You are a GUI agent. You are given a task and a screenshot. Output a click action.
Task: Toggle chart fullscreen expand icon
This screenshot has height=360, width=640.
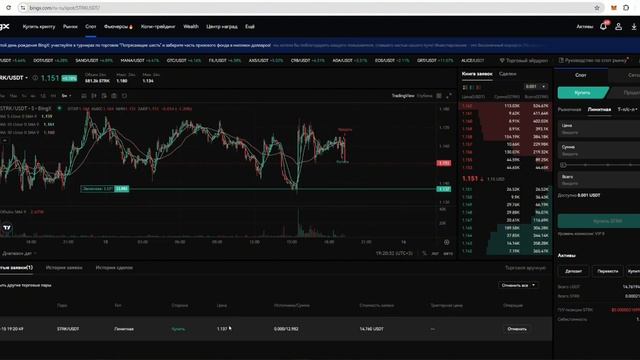click(x=449, y=96)
